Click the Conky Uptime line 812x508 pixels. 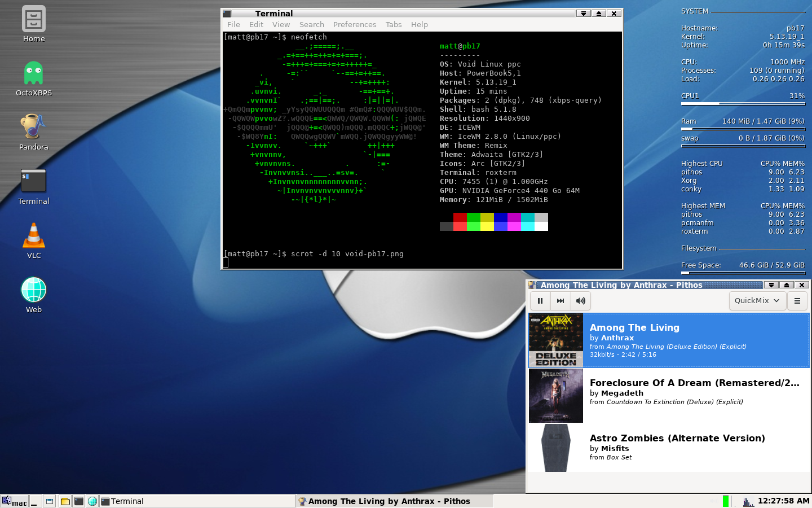click(743, 45)
